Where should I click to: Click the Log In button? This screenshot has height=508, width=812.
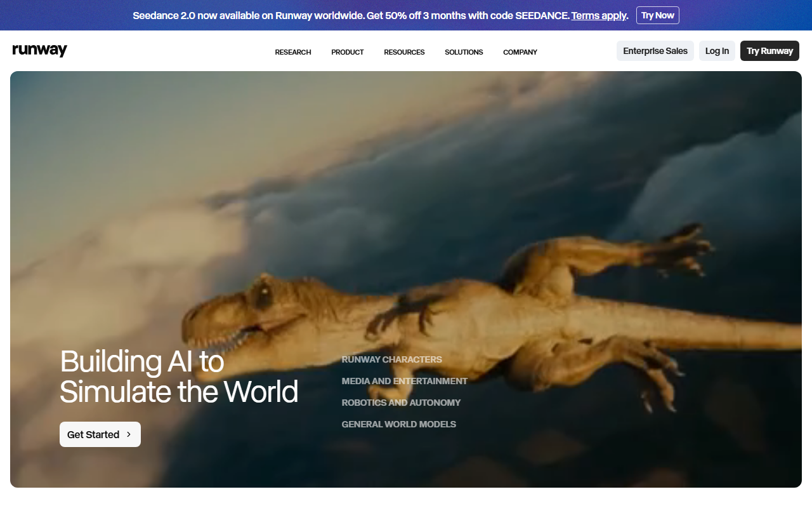(717, 51)
